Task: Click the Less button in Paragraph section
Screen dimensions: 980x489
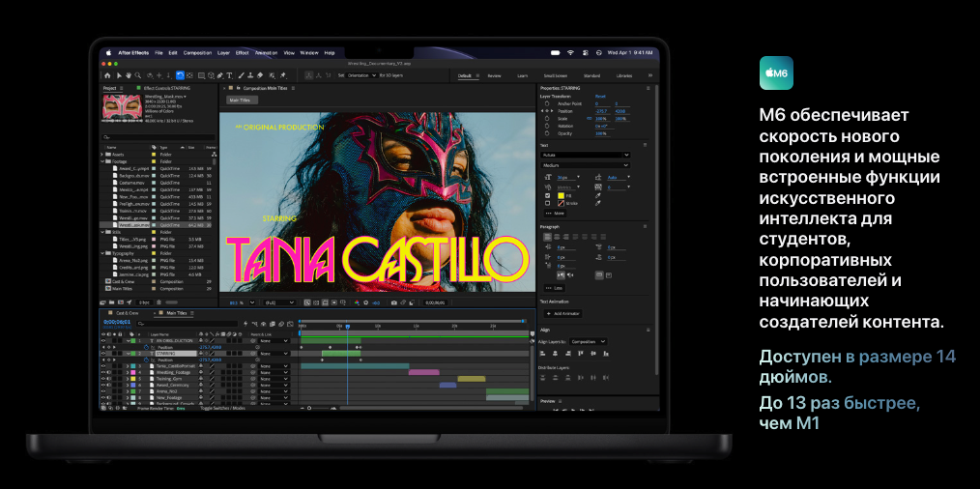Action: (555, 288)
